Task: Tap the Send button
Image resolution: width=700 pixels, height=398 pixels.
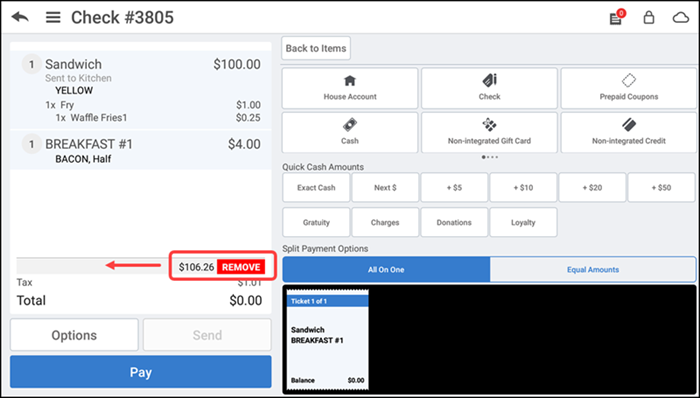Action: (207, 335)
